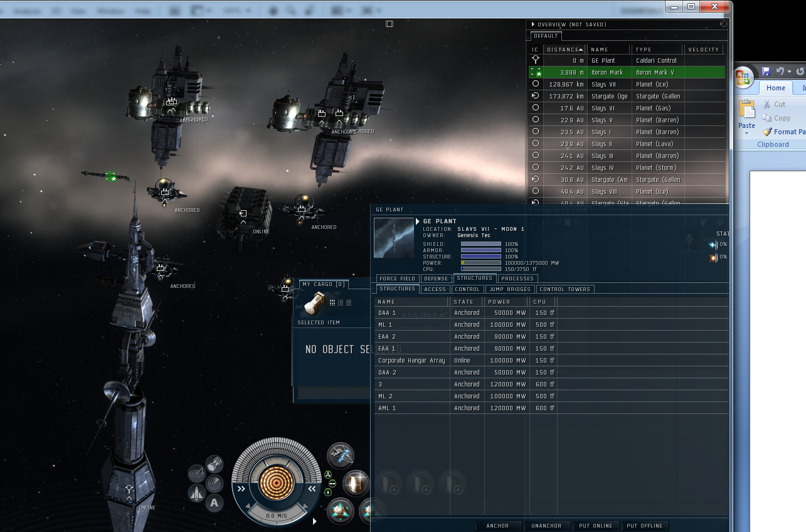Select the EAA 2 structure row
806x532 pixels.
(552, 337)
